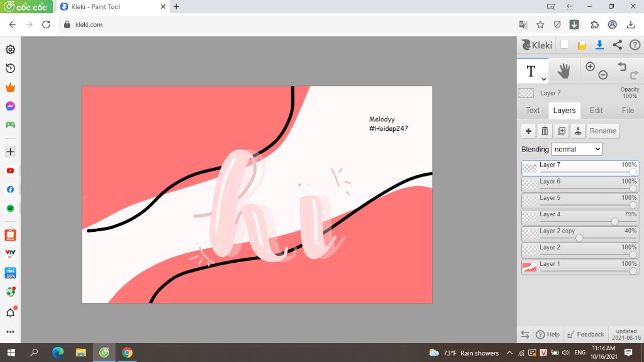Open Shopee from the sidebar
This screenshot has width=644, height=362.
tap(10, 235)
